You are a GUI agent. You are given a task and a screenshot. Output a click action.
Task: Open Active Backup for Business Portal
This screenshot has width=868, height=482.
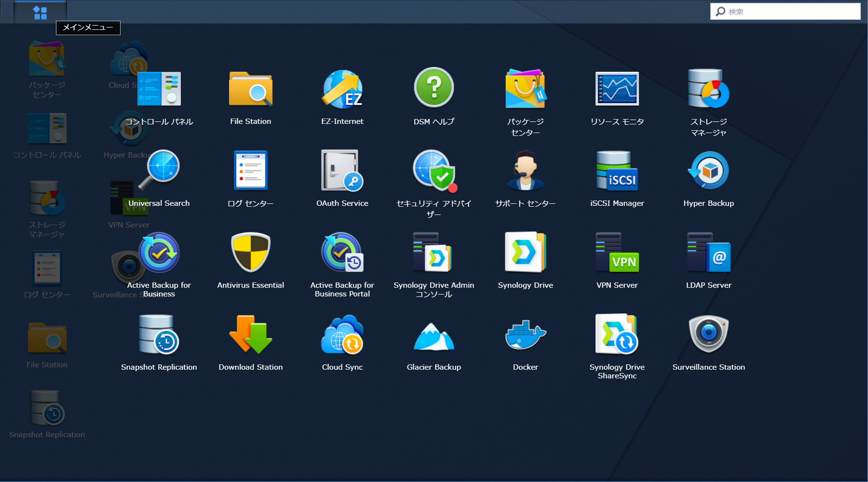(x=342, y=265)
